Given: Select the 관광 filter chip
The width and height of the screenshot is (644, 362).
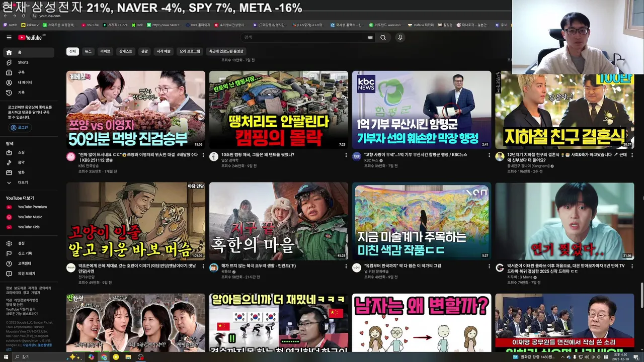Looking at the screenshot, I should coord(144,51).
